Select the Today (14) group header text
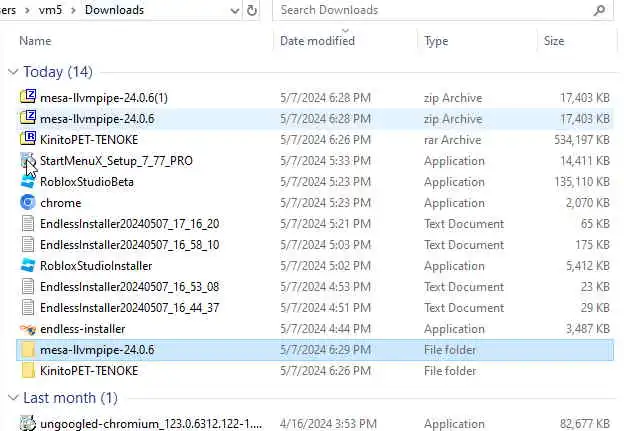624x431 pixels. click(x=58, y=72)
